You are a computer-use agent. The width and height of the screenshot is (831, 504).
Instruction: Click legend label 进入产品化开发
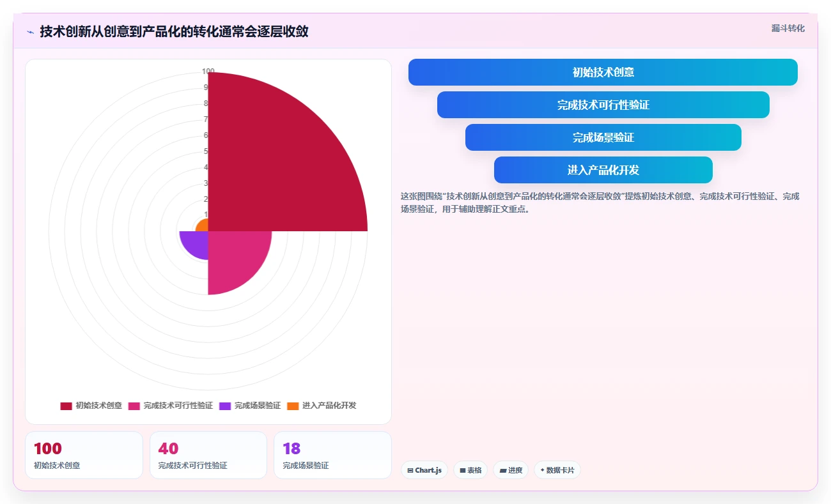click(x=329, y=406)
